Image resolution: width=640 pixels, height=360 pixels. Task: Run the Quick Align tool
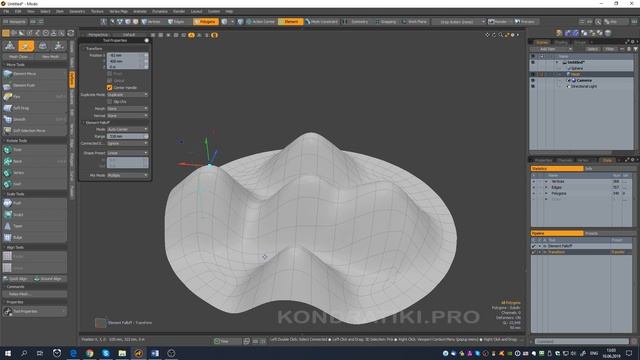point(18,279)
